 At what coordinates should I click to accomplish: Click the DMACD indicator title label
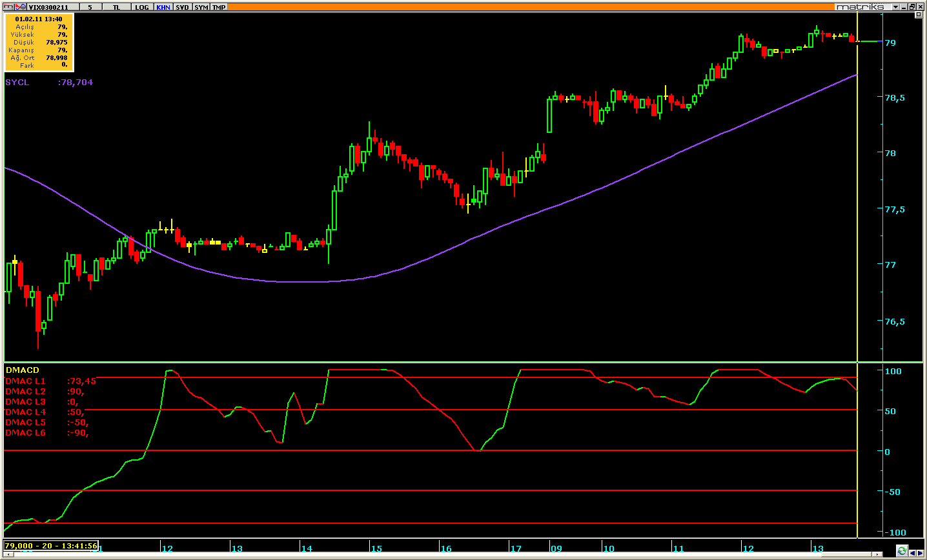click(22, 370)
